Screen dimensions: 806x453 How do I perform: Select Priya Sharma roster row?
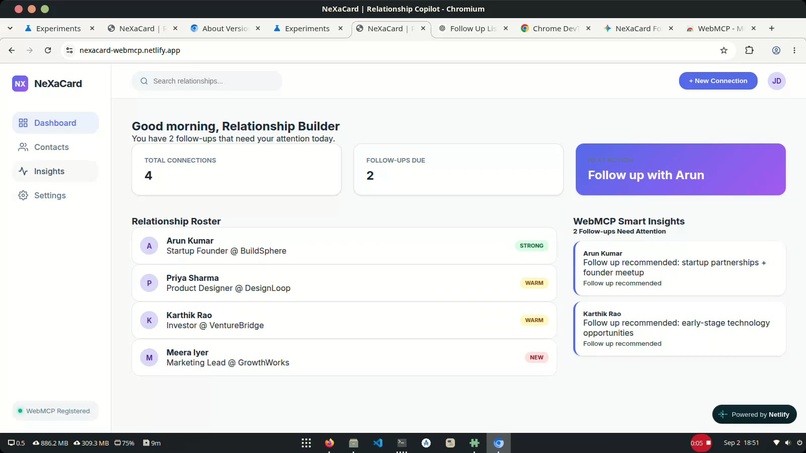point(344,283)
